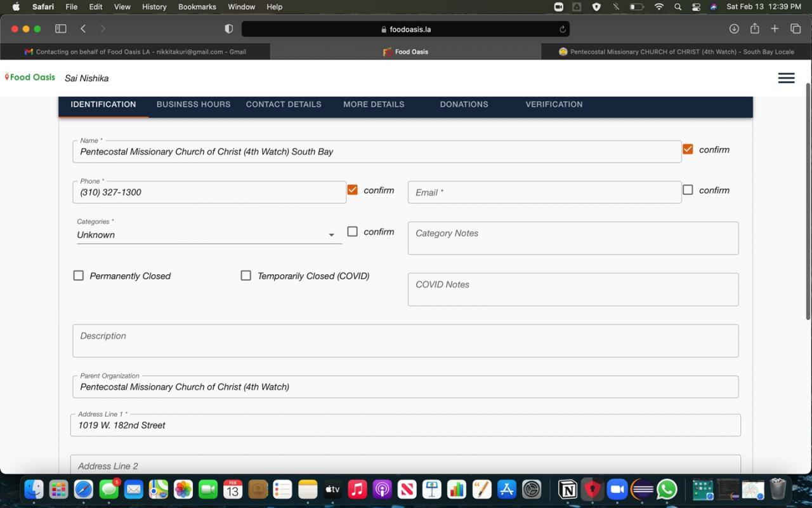Click the Sai Nishika username

tap(86, 78)
